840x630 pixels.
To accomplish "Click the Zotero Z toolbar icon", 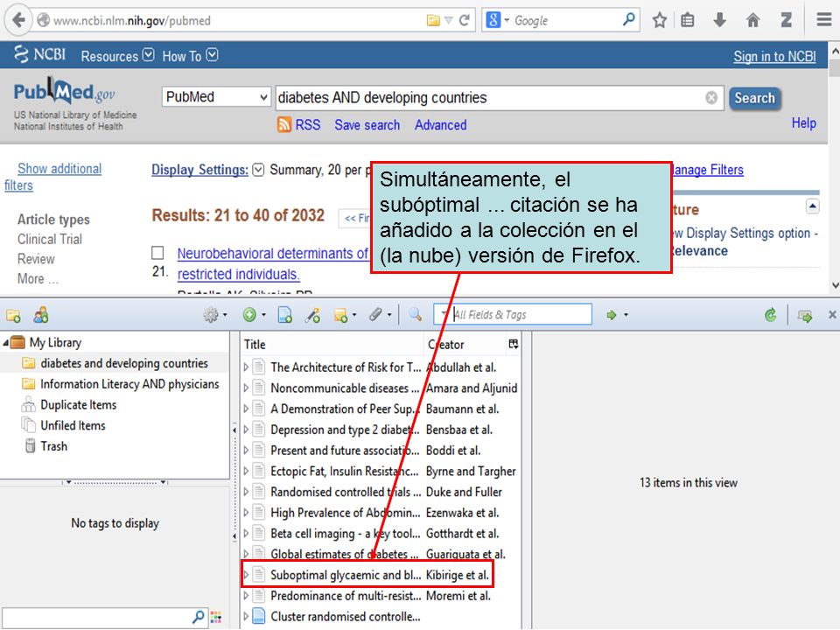I will coord(786,20).
